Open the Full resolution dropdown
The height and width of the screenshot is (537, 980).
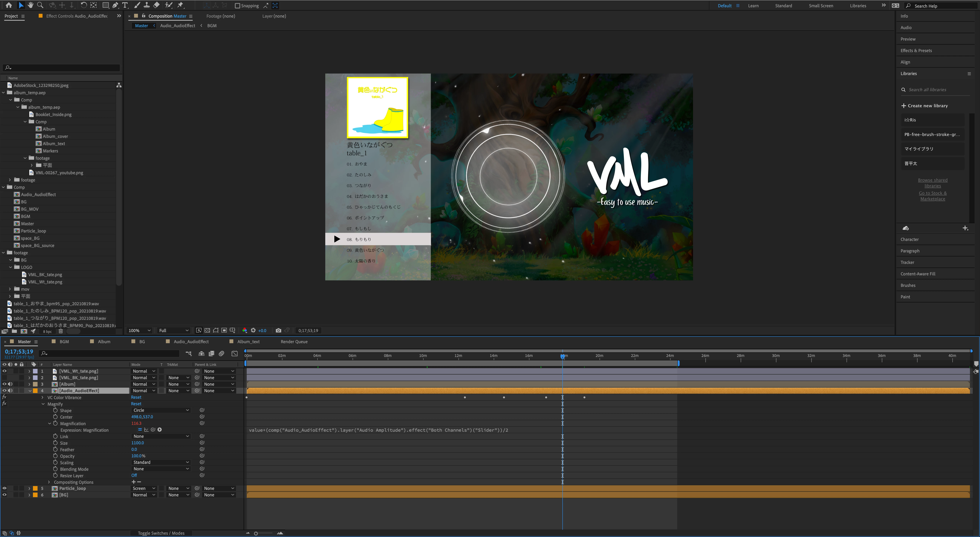click(x=174, y=331)
